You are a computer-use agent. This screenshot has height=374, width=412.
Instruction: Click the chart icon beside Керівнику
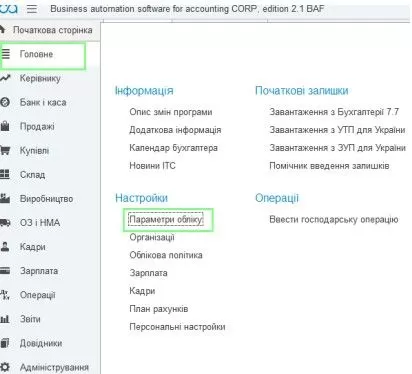pos(5,78)
